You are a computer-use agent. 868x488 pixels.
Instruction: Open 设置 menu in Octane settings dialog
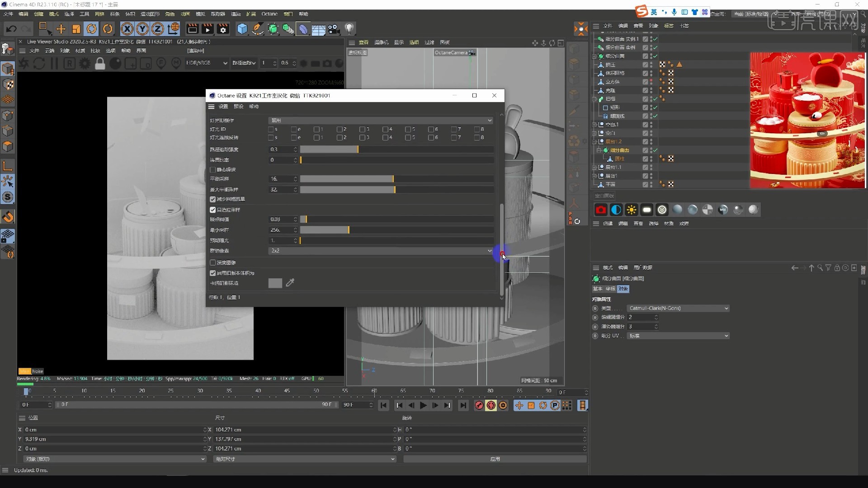click(223, 107)
